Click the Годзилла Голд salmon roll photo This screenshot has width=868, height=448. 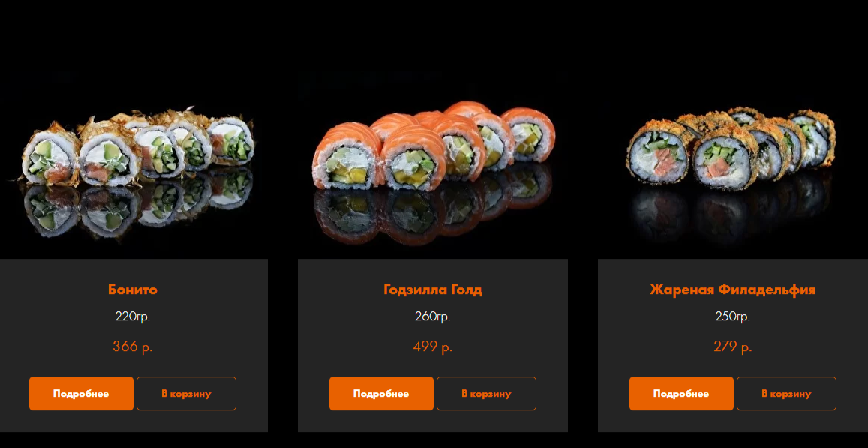[434, 147]
